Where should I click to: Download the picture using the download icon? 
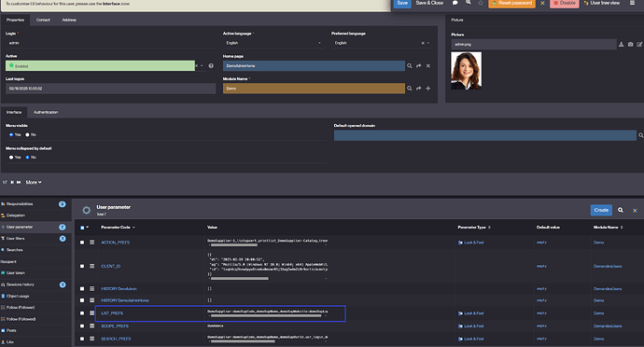[x=621, y=45]
